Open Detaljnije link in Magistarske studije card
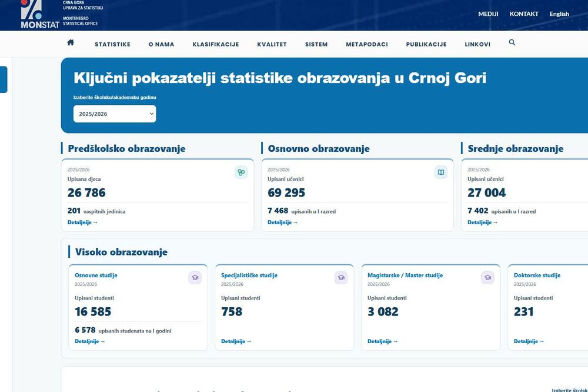This screenshot has height=392, width=588. click(x=383, y=341)
